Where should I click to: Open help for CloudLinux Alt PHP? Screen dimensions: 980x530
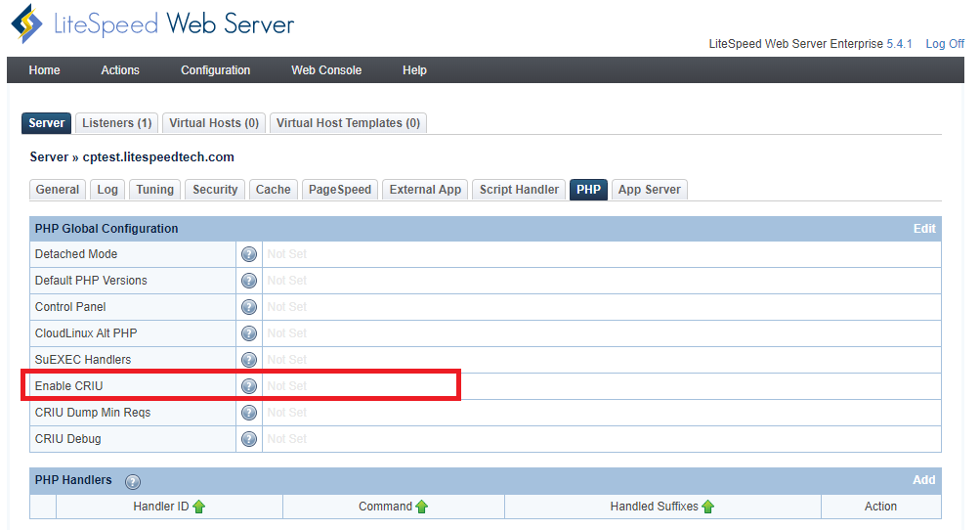(x=249, y=332)
